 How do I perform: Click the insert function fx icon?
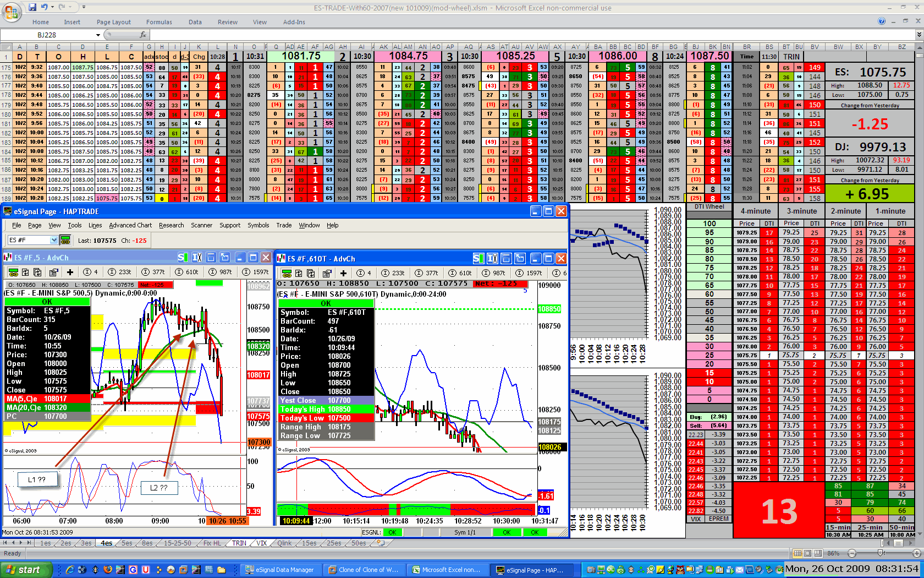pyautogui.click(x=143, y=35)
